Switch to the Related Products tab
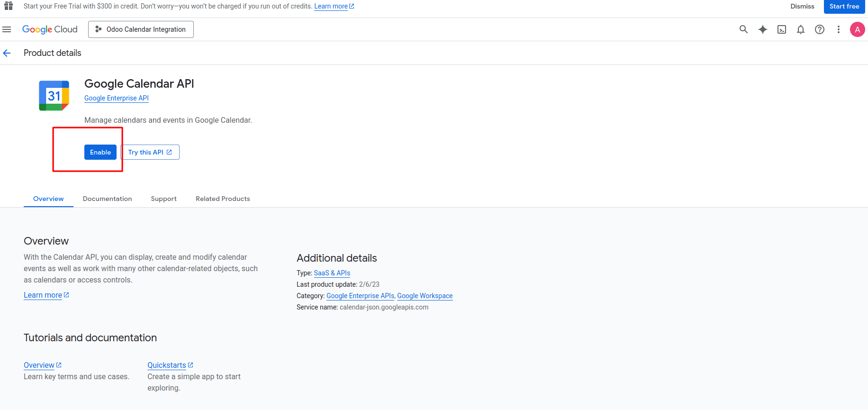This screenshot has height=410, width=868. [223, 199]
